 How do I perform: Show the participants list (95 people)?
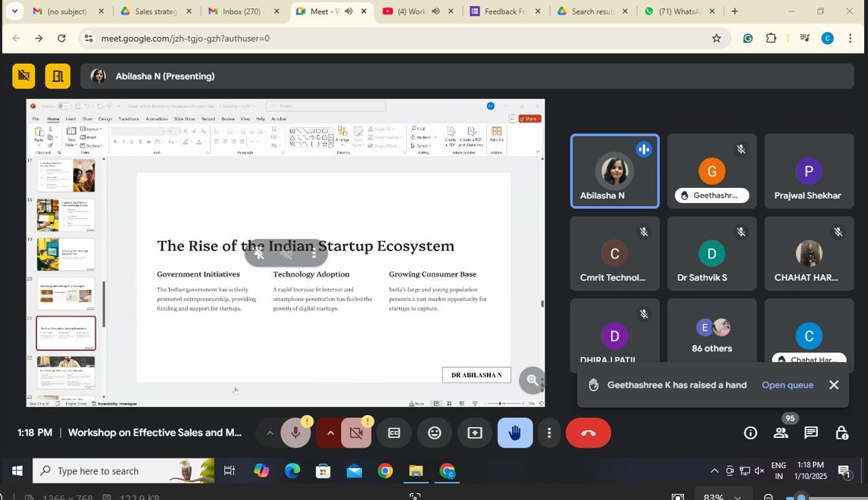pyautogui.click(x=780, y=433)
